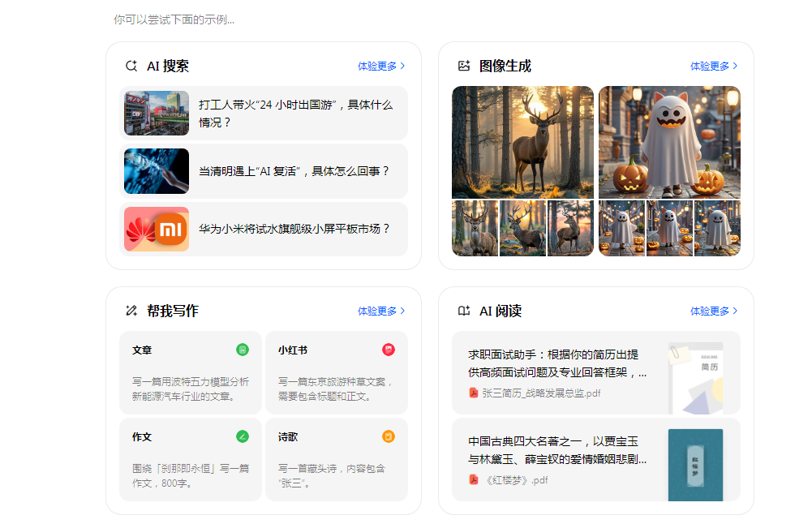
Task: Click the 帮我写作 pencil icon
Action: tap(131, 310)
